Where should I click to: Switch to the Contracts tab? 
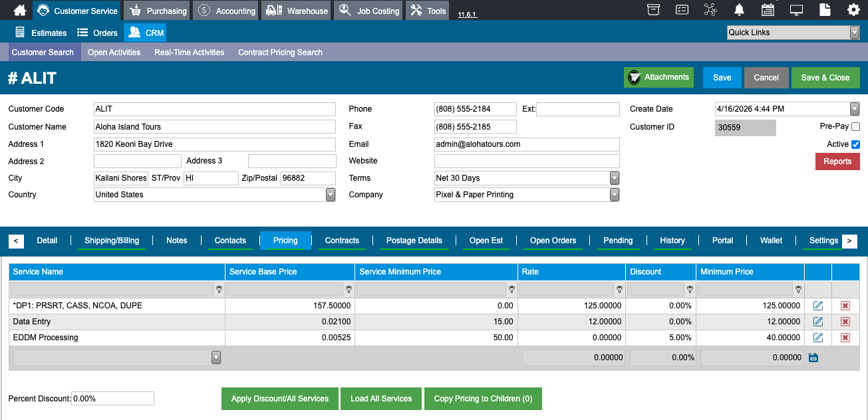(x=342, y=241)
